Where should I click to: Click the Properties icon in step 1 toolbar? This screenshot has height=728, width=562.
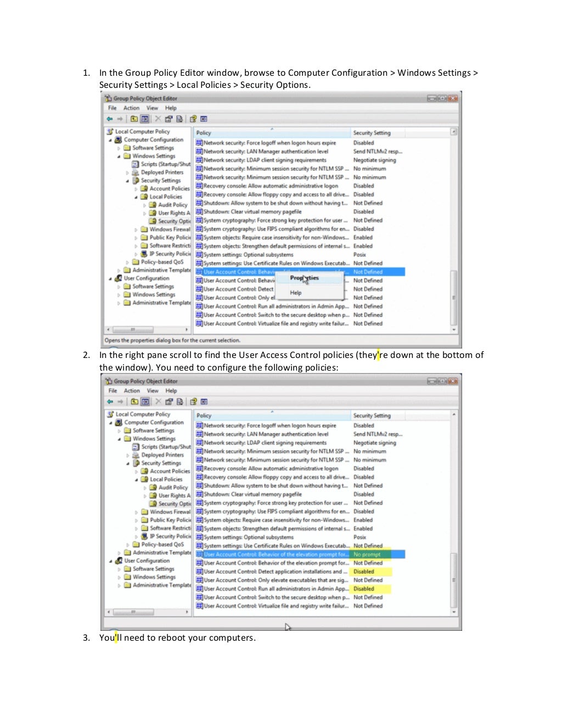[x=168, y=119]
